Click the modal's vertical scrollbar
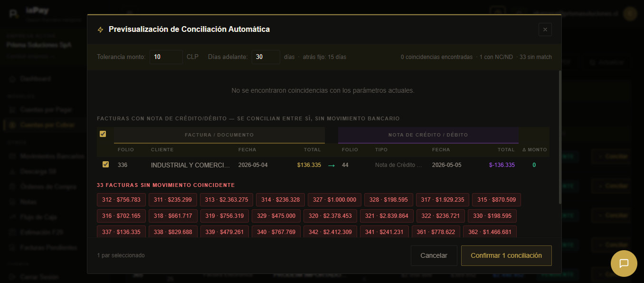 559,138
